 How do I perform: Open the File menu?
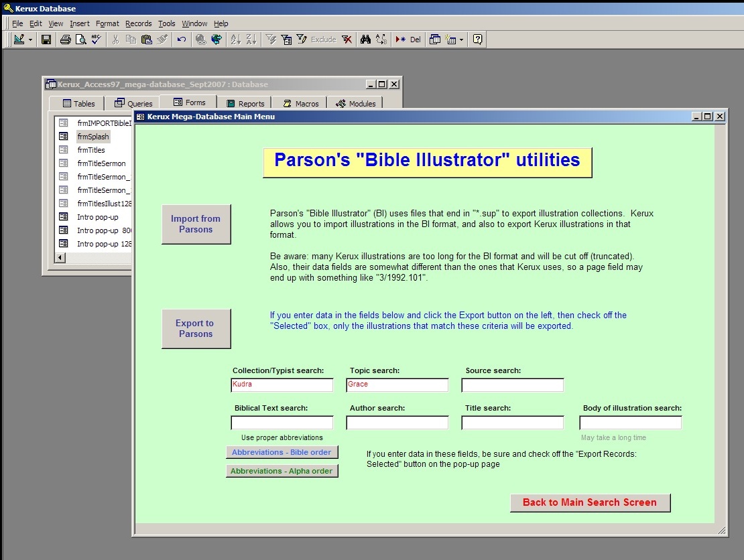click(17, 23)
